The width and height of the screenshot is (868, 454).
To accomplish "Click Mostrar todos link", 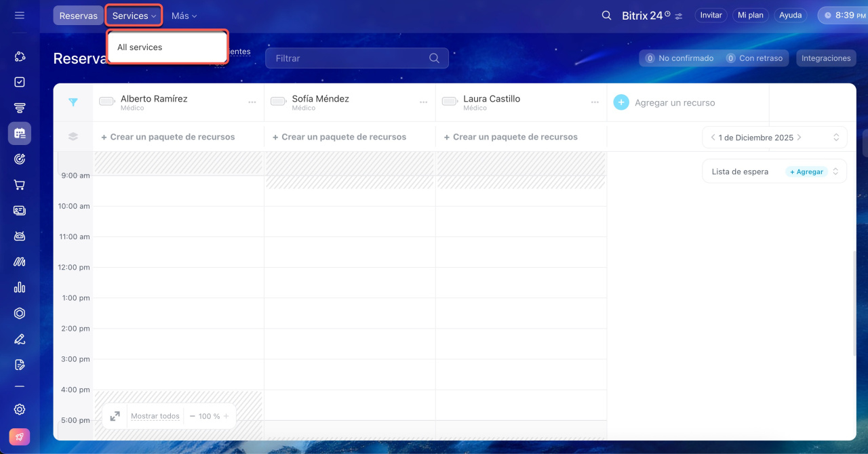I will 155,416.
